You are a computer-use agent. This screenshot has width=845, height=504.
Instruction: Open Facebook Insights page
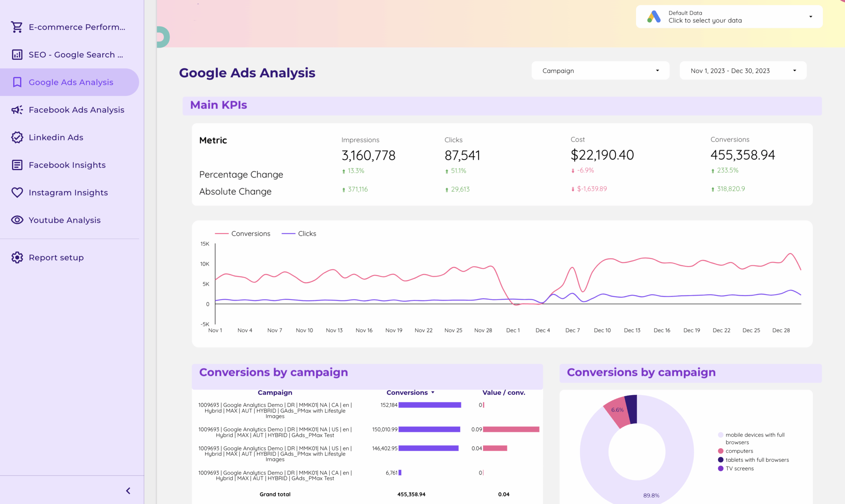pyautogui.click(x=70, y=165)
